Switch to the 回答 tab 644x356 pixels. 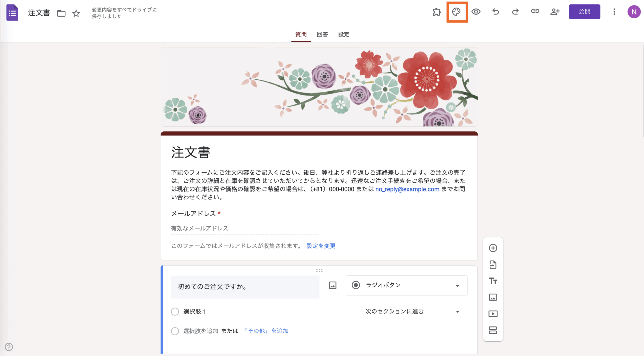click(x=322, y=34)
